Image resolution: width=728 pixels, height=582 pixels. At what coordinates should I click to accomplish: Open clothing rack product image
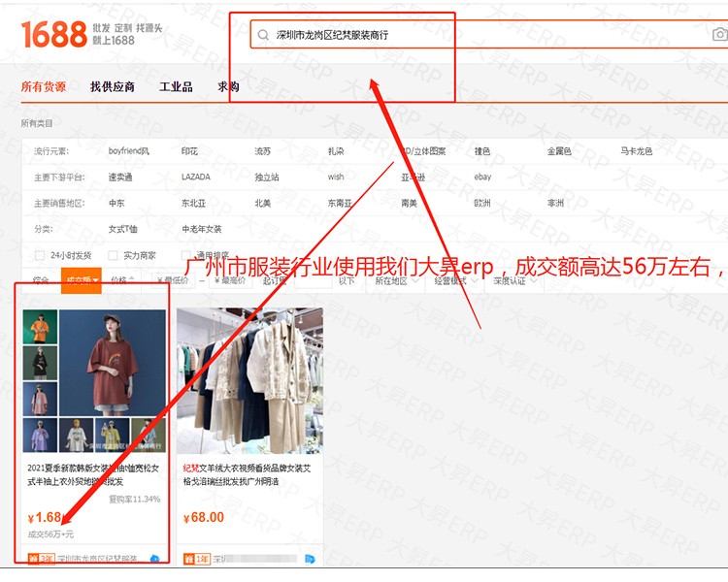(249, 380)
